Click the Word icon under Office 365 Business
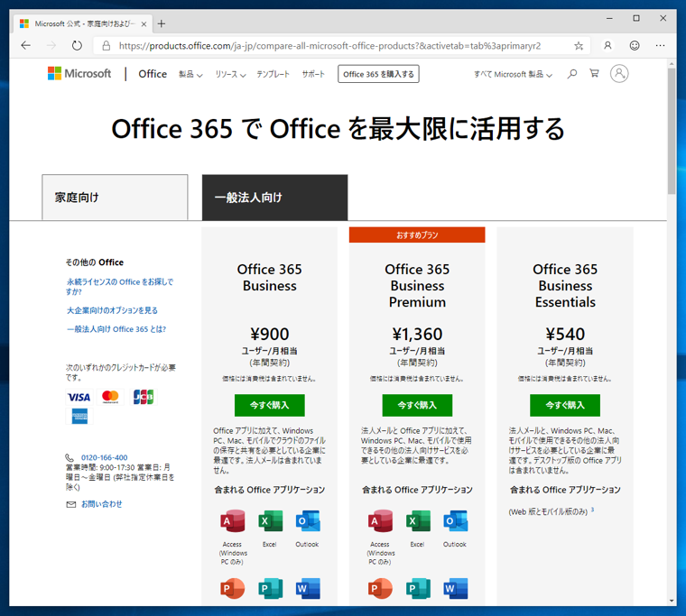 pos(308,588)
